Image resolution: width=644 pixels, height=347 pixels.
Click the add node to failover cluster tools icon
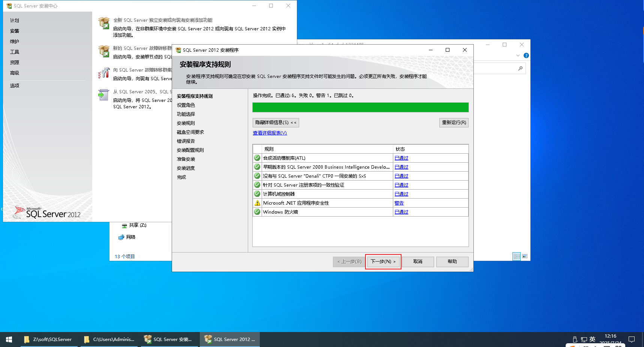[x=104, y=73]
